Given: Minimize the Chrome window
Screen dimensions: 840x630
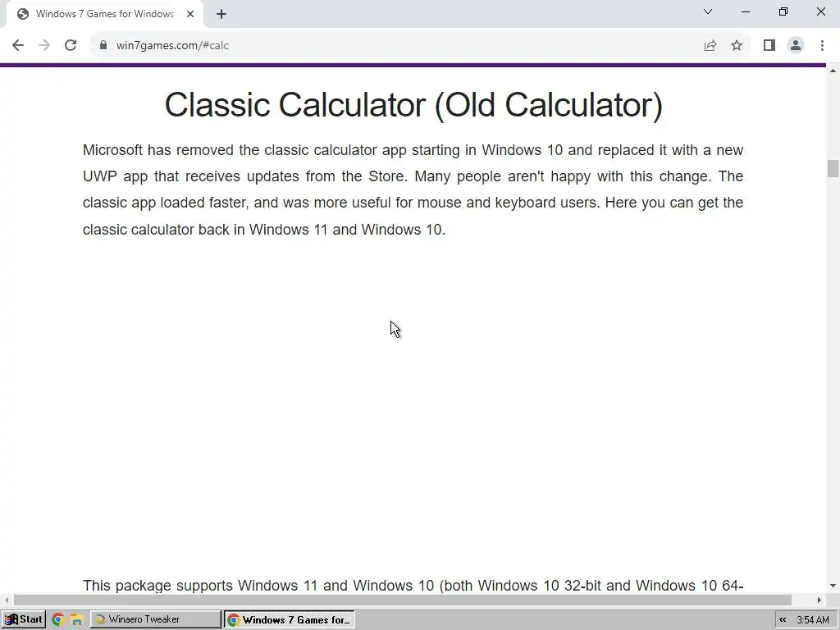Looking at the screenshot, I should 746,11.
